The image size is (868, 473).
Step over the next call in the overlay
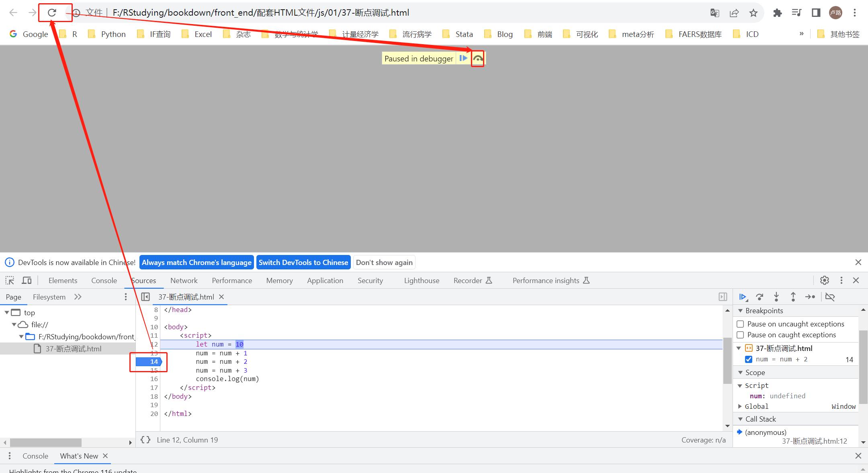[477, 59]
